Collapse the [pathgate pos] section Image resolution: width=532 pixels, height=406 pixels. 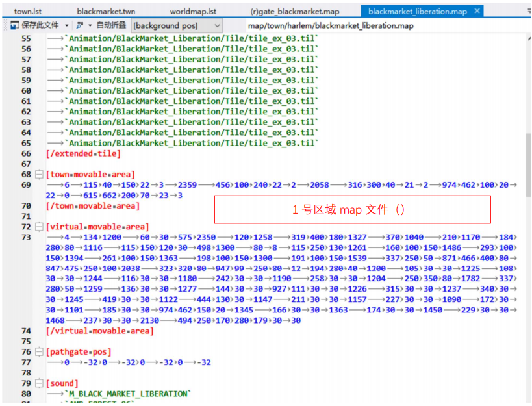click(39, 352)
